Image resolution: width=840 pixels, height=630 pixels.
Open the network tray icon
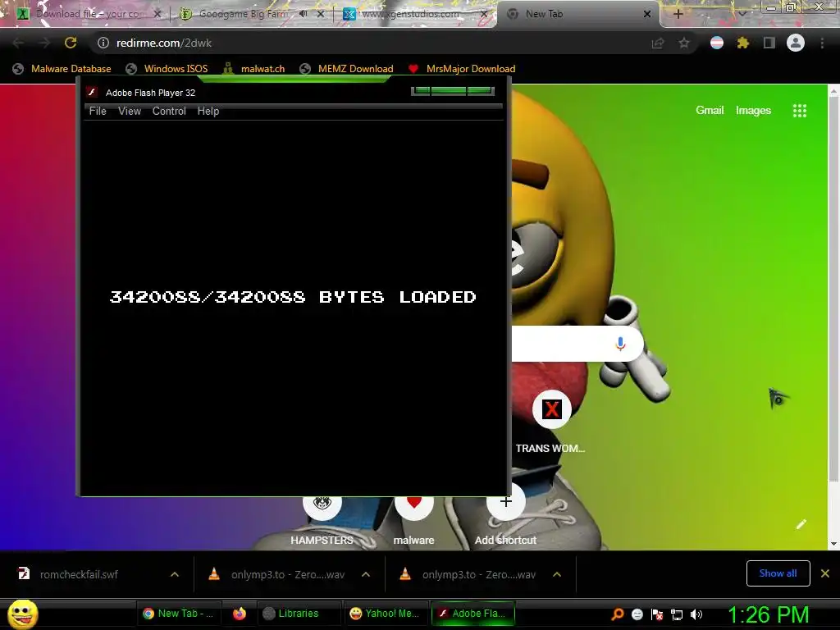677,614
